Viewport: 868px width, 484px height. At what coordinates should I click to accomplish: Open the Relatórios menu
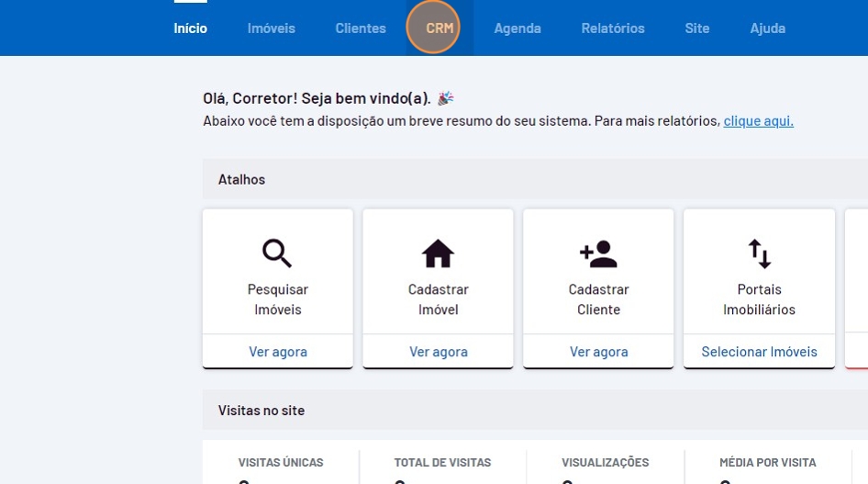613,28
